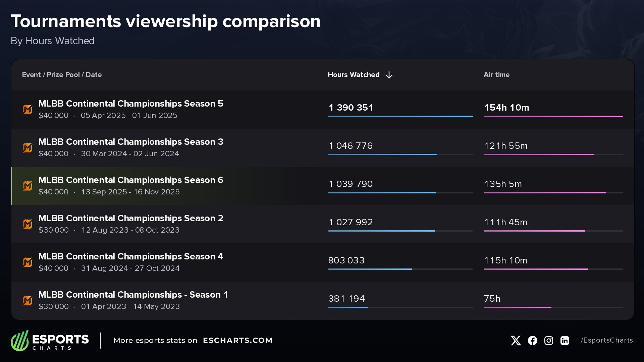Click the Season 3 MLBB game icon
The width and height of the screenshot is (644, 362).
pos(28,147)
